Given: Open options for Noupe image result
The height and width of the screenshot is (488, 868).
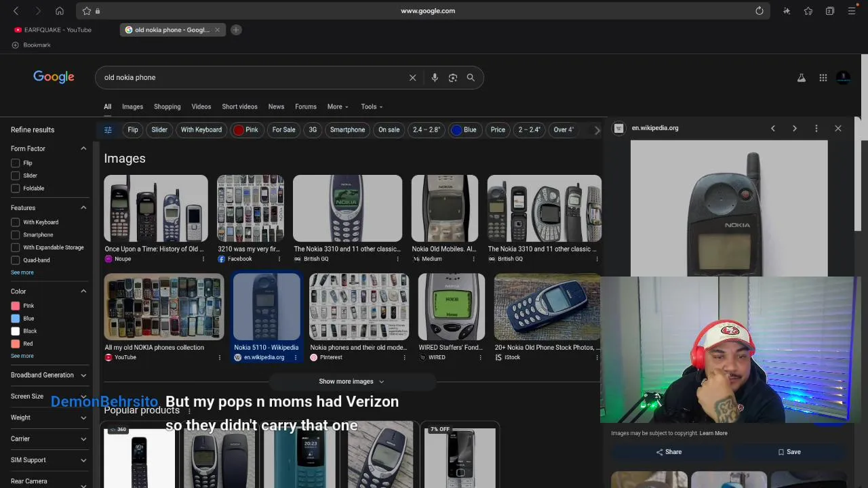Looking at the screenshot, I should pos(203,259).
